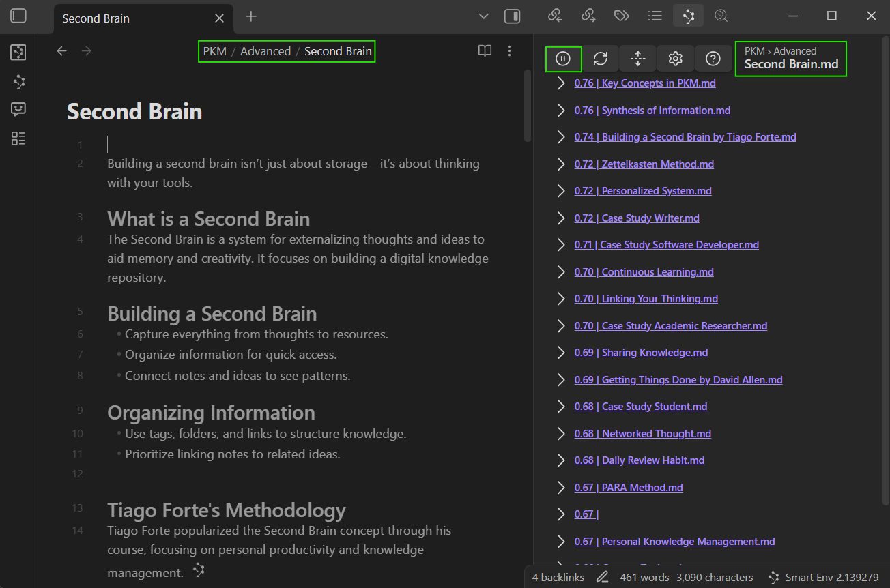Click the refresh connections button
The height and width of the screenshot is (588, 890).
(601, 59)
